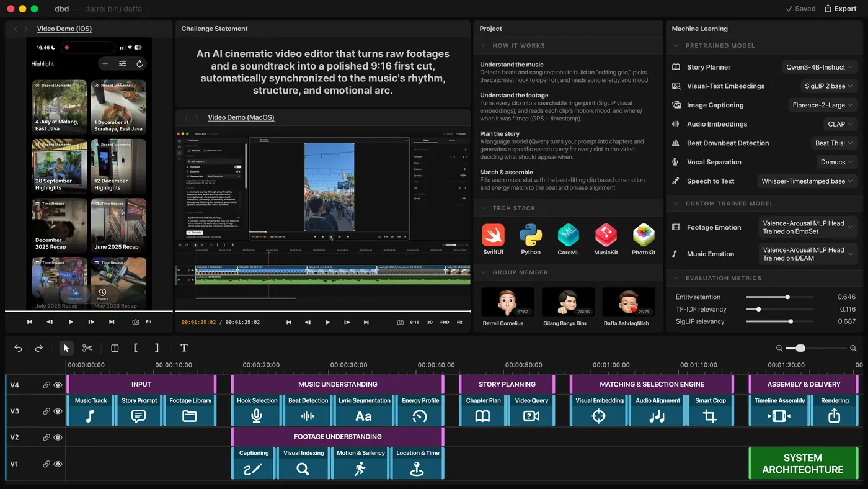Select the arrow pointer tool
Viewport: 868px width, 489px height.
click(66, 348)
